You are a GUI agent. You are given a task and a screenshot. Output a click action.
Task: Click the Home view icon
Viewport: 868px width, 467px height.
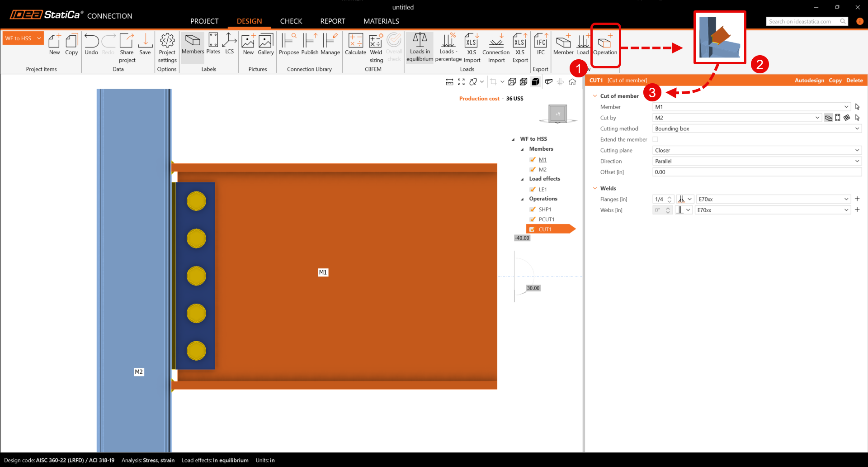point(572,82)
